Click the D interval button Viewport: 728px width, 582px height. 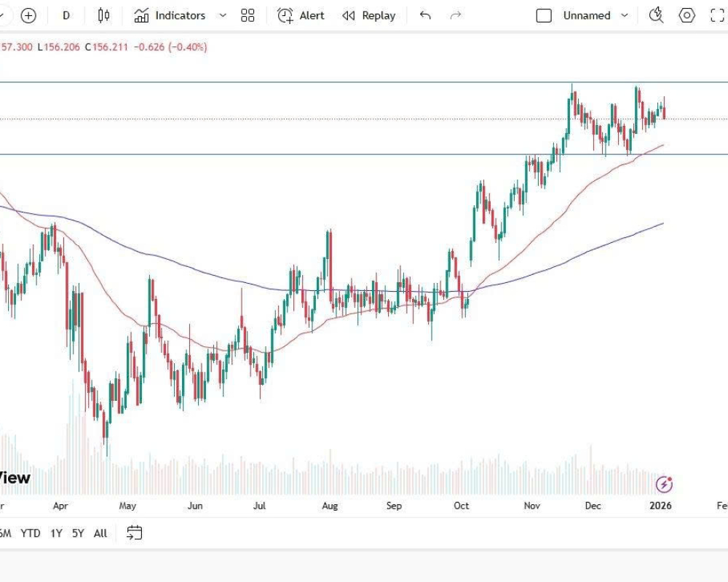(66, 15)
